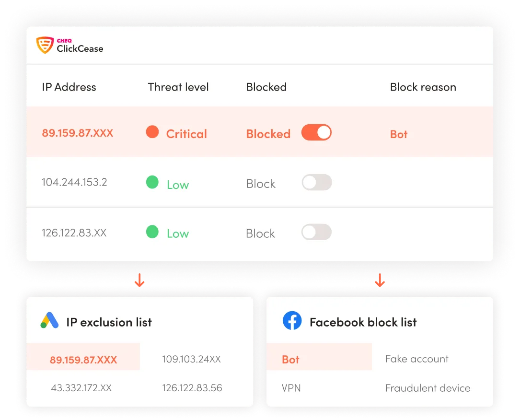Click VPN entry in Facebook block list
Image resolution: width=520 pixels, height=420 pixels.
coord(291,388)
